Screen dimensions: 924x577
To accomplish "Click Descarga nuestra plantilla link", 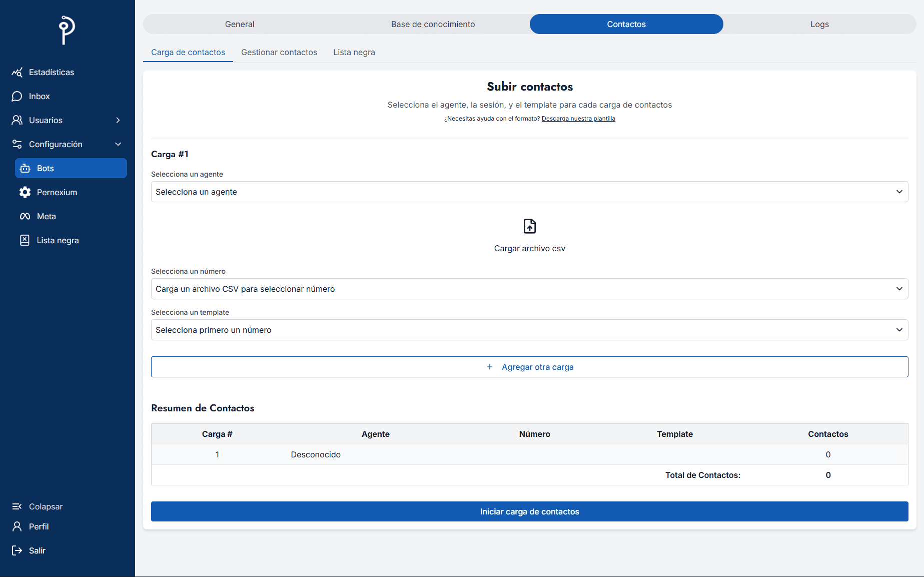I will pyautogui.click(x=578, y=119).
